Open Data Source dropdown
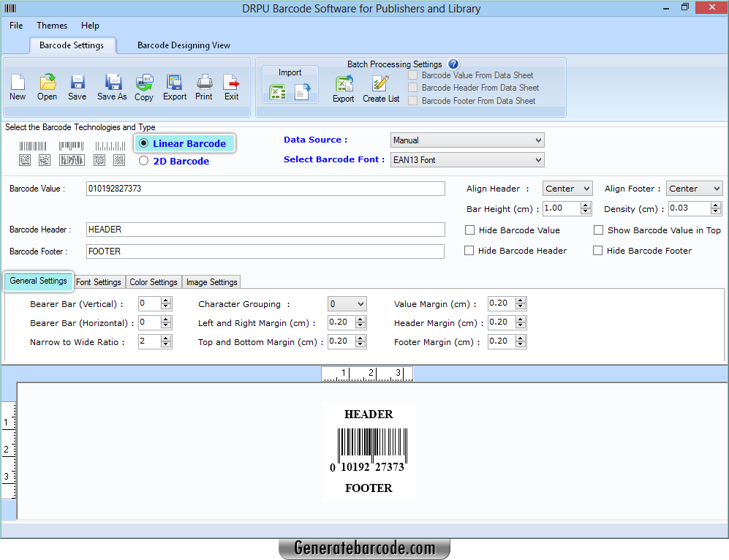729x560 pixels. pyautogui.click(x=467, y=140)
